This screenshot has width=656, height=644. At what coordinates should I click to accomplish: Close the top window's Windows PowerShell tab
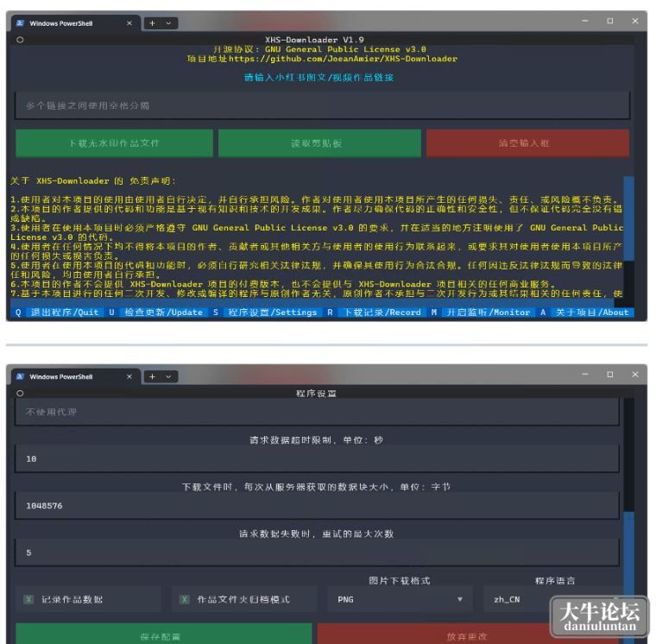coord(129,23)
